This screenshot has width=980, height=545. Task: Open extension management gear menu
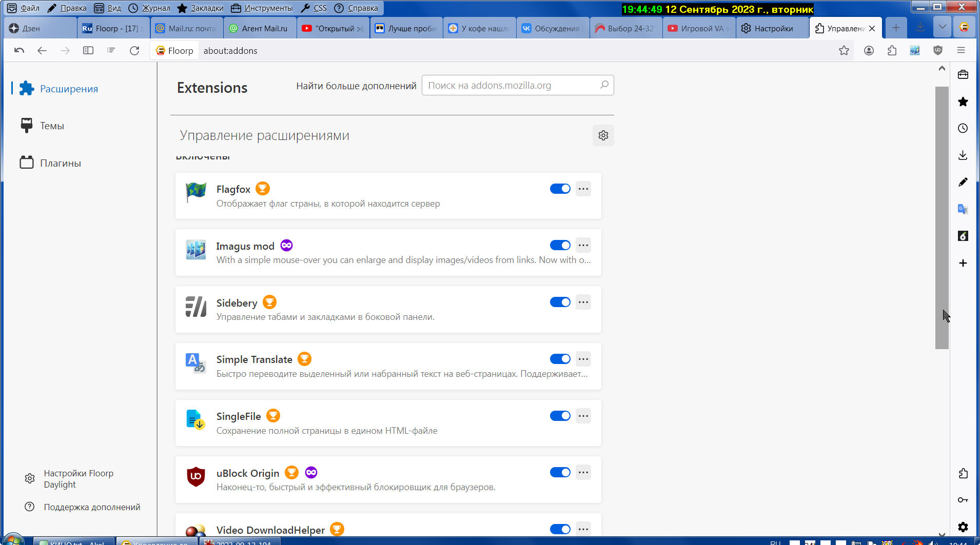point(603,135)
